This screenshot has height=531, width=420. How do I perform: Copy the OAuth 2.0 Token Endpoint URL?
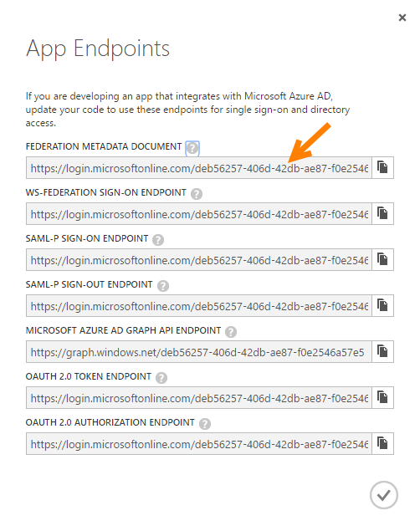coord(382,397)
